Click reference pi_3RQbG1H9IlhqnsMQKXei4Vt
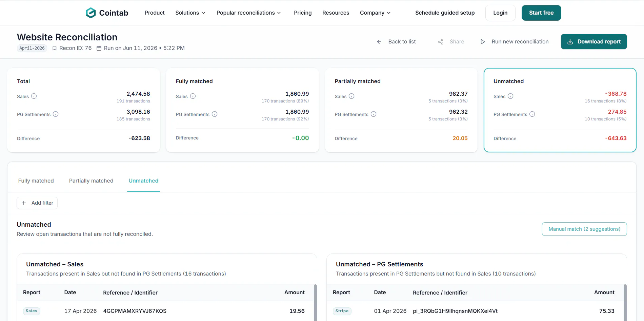This screenshot has height=321, width=644. (455, 311)
